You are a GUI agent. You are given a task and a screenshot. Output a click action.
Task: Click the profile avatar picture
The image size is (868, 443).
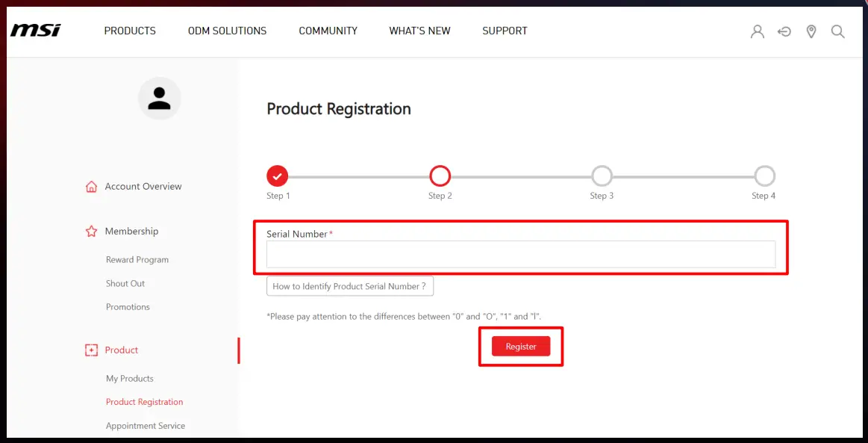(x=160, y=98)
